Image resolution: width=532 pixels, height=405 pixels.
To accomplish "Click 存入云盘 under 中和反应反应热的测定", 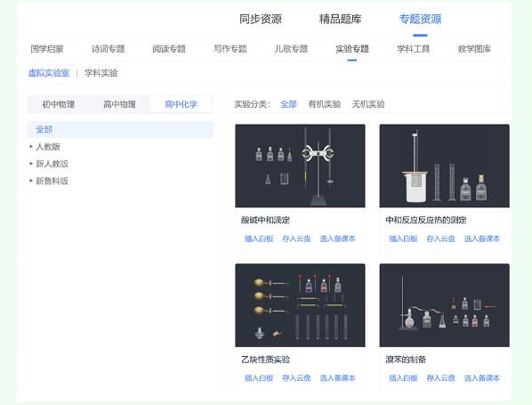I will tap(440, 239).
